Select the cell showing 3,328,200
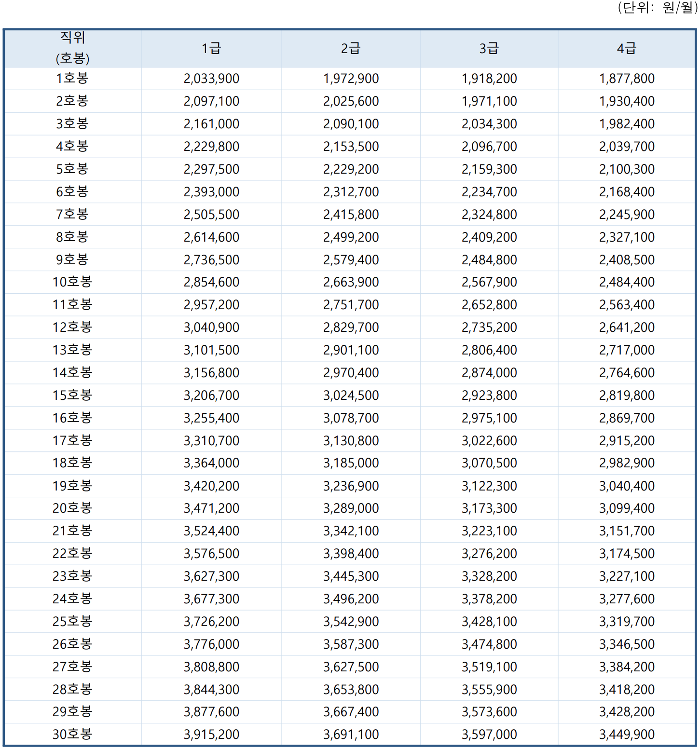The width and height of the screenshot is (700, 749). click(x=489, y=576)
